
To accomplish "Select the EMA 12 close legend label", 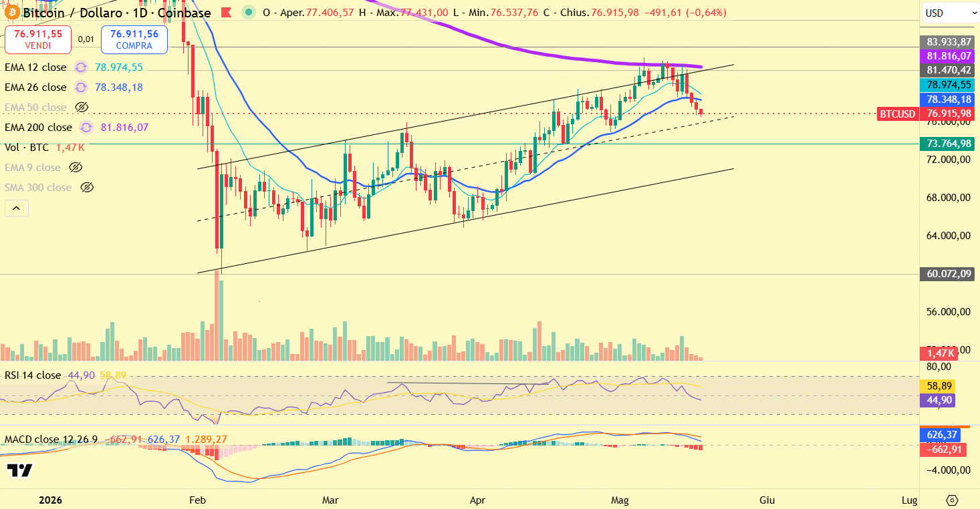I will tap(35, 67).
